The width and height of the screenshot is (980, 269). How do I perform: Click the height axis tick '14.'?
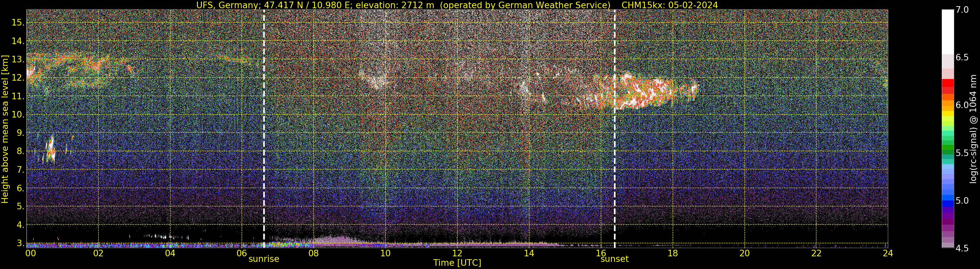tap(18, 41)
